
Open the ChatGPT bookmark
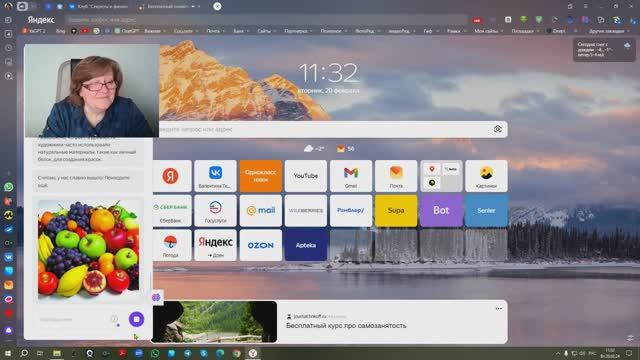(127, 31)
